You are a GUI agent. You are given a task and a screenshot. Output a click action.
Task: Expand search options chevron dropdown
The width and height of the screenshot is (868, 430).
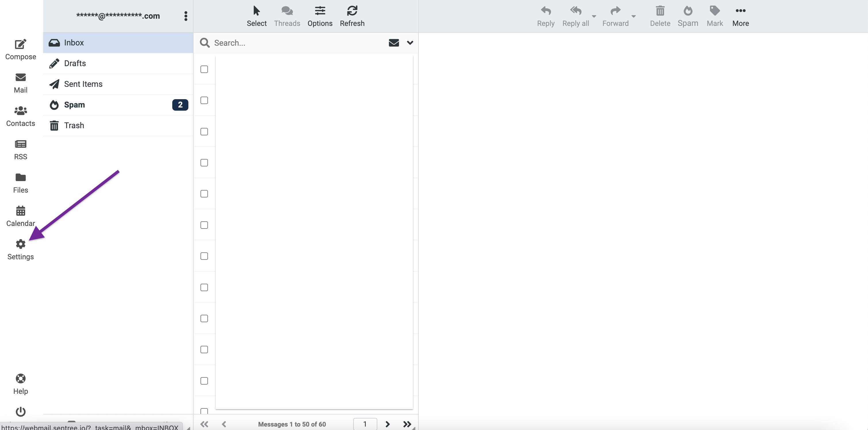click(x=410, y=43)
